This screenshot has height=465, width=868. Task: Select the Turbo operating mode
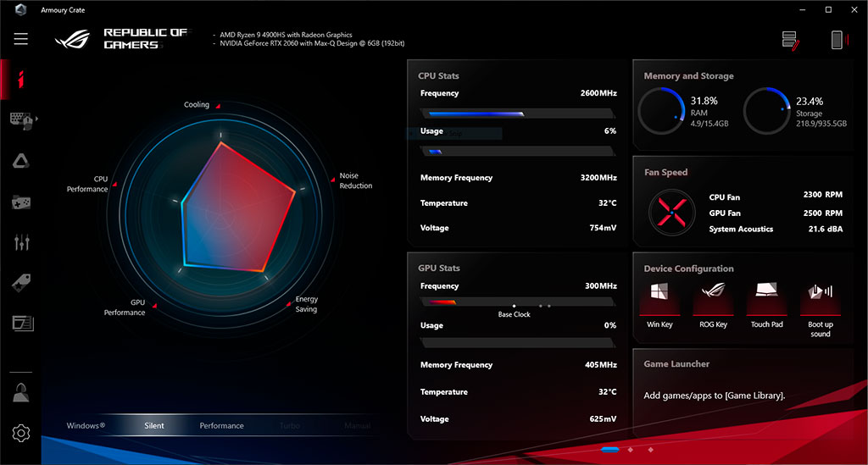tap(290, 426)
